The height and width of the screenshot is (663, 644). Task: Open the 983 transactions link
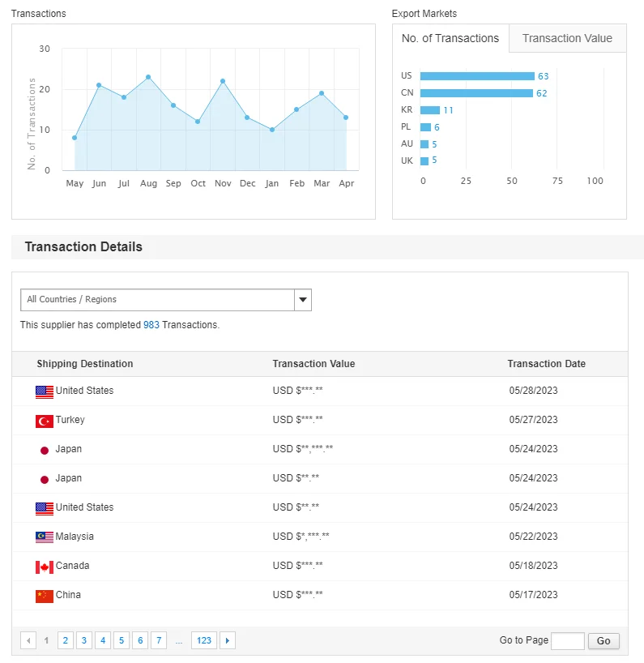(151, 325)
